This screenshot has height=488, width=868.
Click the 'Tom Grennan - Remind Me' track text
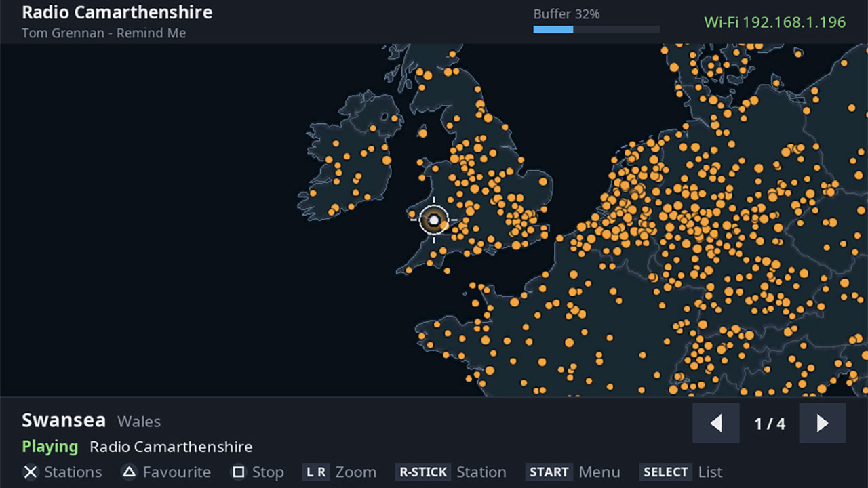tap(104, 33)
